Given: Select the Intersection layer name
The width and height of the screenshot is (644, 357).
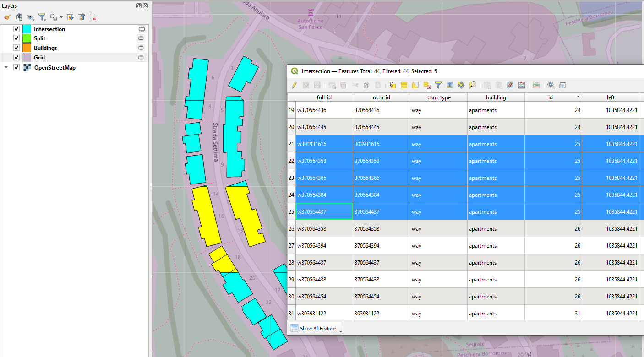Looking at the screenshot, I should [49, 29].
